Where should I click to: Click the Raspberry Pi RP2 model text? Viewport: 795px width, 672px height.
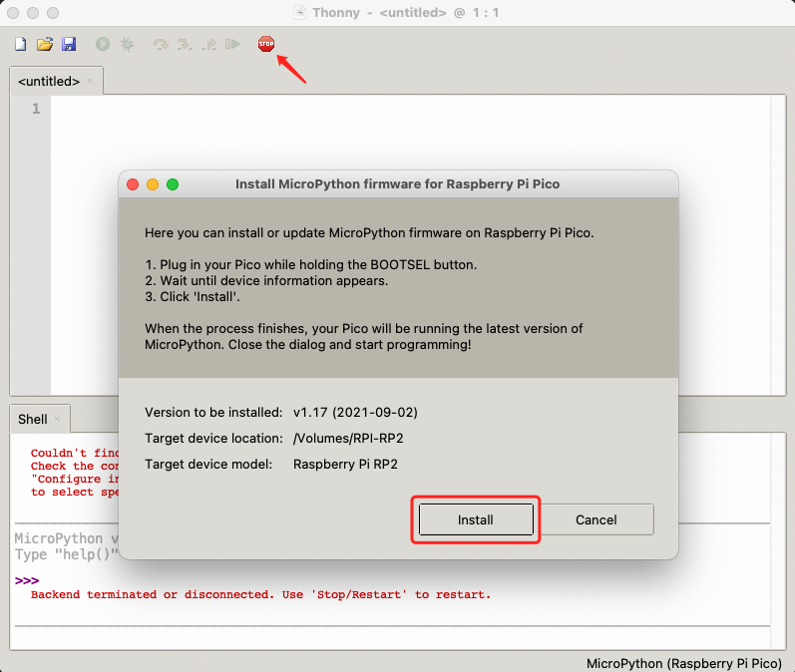point(345,464)
